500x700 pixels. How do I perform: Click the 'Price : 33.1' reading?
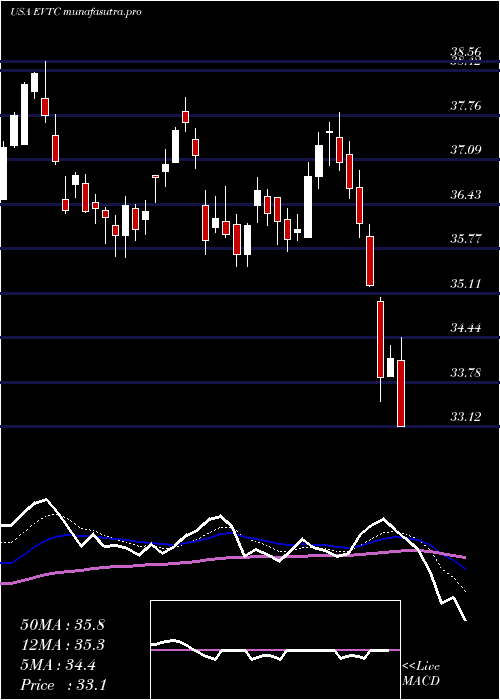click(62, 685)
